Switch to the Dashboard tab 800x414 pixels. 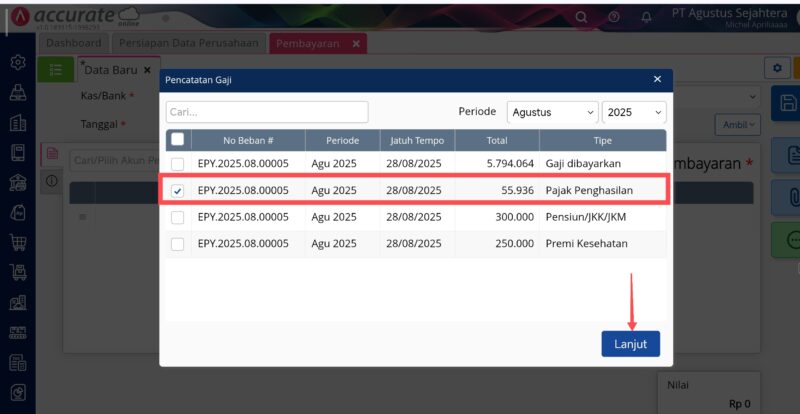(x=75, y=44)
